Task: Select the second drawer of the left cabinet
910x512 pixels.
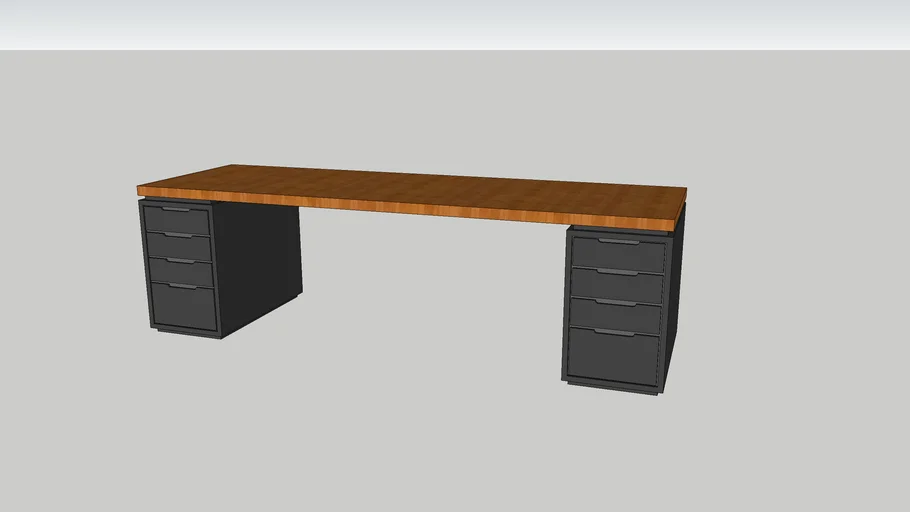Action: coord(179,248)
